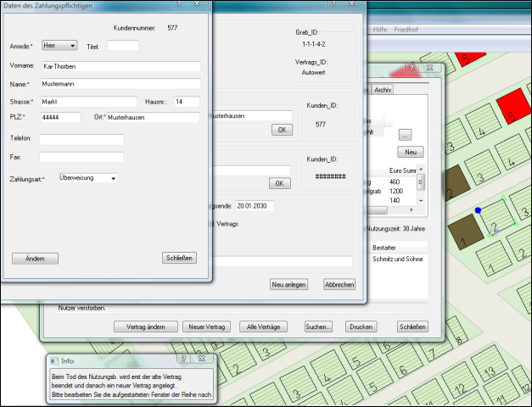Click the Neu anlegen button
The image size is (532, 407).
tap(288, 285)
